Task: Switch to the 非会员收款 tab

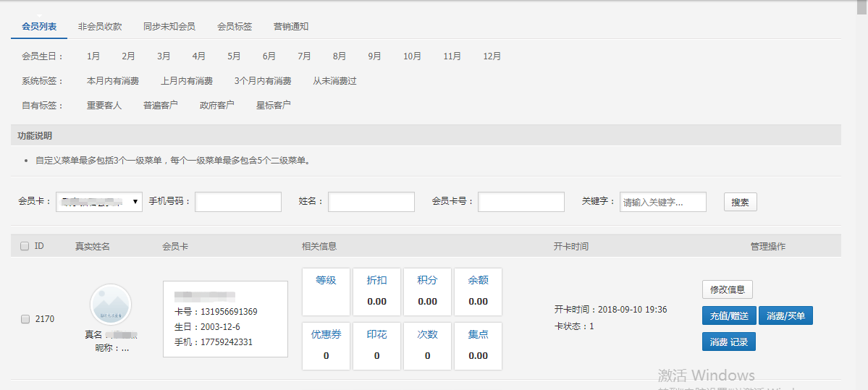Action: (100, 26)
